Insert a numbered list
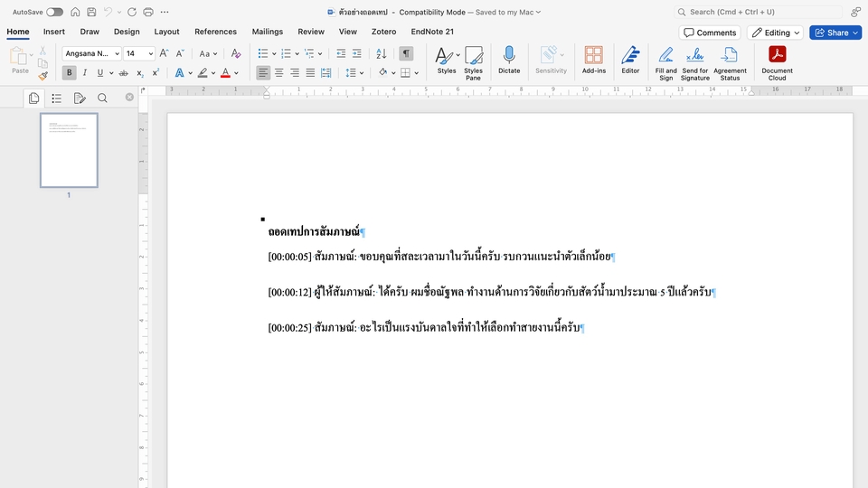The height and width of the screenshot is (488, 868). click(x=286, y=53)
